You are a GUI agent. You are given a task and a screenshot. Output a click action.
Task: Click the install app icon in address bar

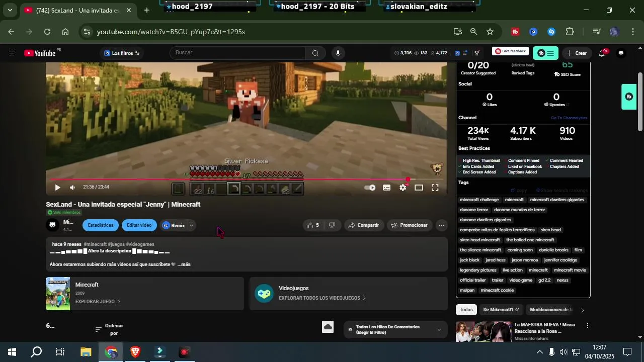click(457, 32)
